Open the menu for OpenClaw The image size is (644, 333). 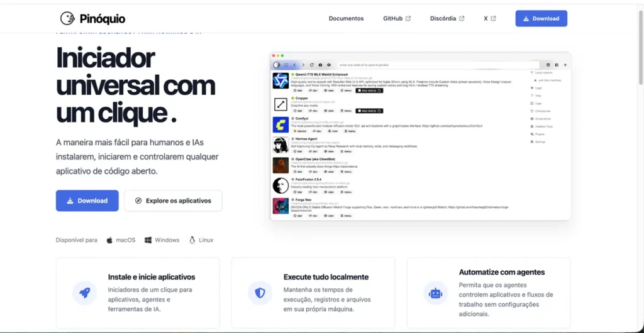pos(345,172)
